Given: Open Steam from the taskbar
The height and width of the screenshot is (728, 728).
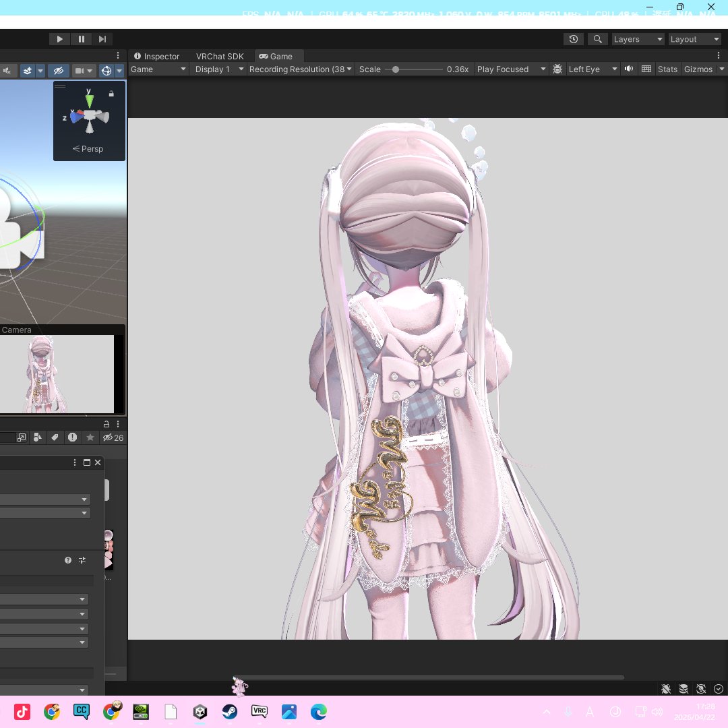Looking at the screenshot, I should coord(230,711).
